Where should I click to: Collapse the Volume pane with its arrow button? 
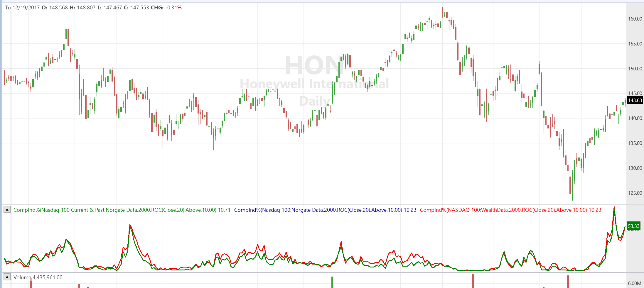[x=7, y=277]
